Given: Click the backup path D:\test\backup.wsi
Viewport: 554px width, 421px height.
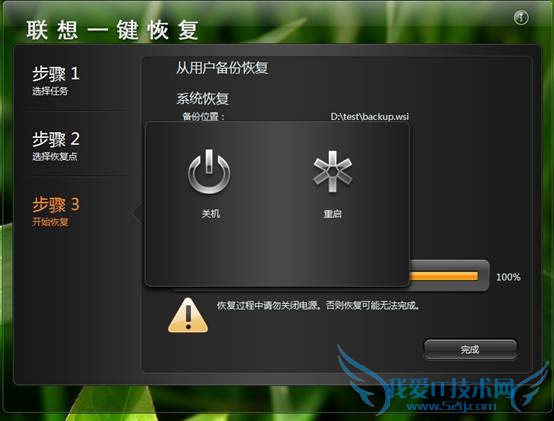Looking at the screenshot, I should click(x=370, y=117).
